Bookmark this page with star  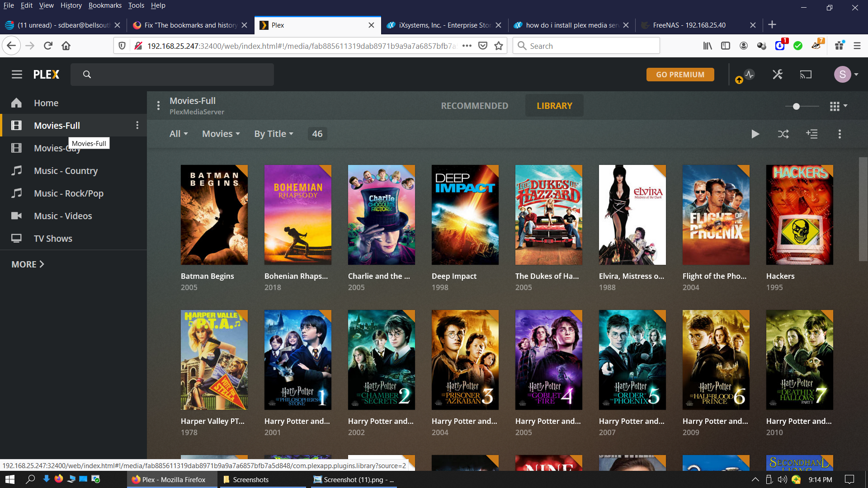pos(499,46)
